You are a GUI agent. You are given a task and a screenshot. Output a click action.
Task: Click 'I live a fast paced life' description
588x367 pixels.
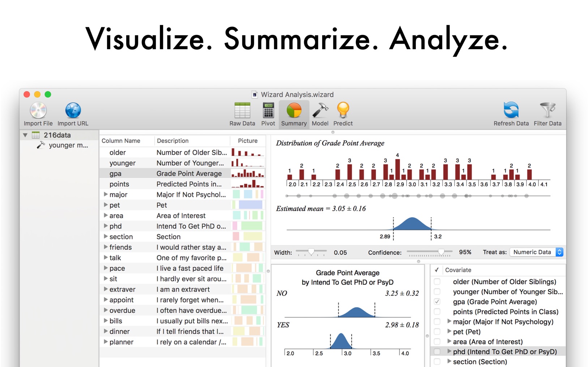pyautogui.click(x=190, y=268)
